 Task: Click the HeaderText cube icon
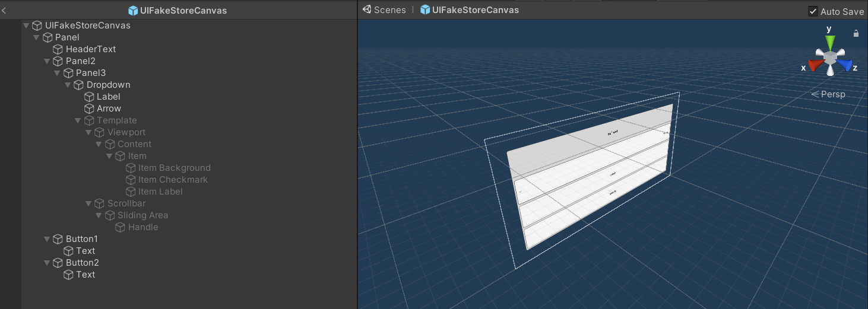pyautogui.click(x=58, y=49)
